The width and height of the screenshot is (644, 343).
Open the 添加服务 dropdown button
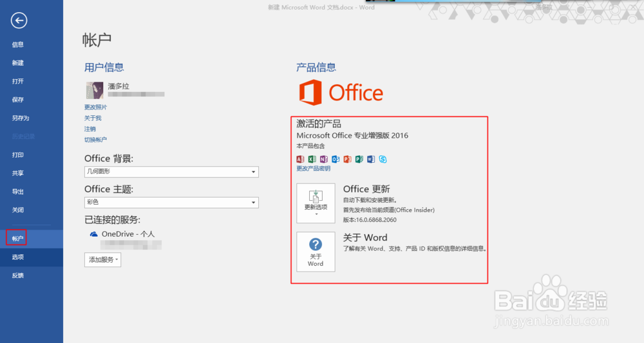(102, 260)
